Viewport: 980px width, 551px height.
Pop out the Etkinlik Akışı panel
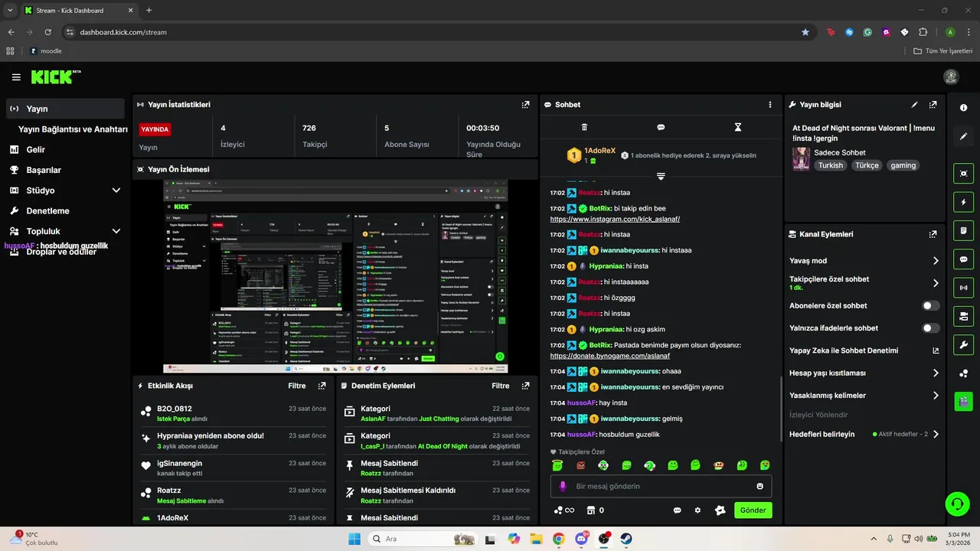tap(322, 386)
